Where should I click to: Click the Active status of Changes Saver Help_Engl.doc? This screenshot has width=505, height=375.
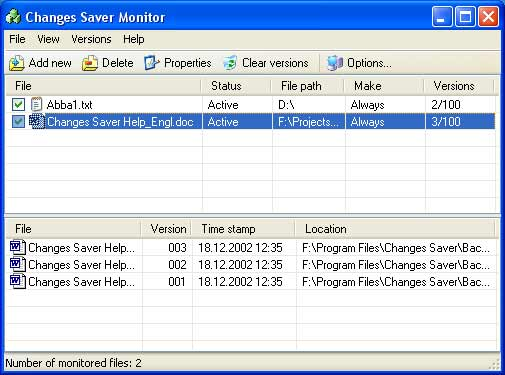(x=223, y=122)
